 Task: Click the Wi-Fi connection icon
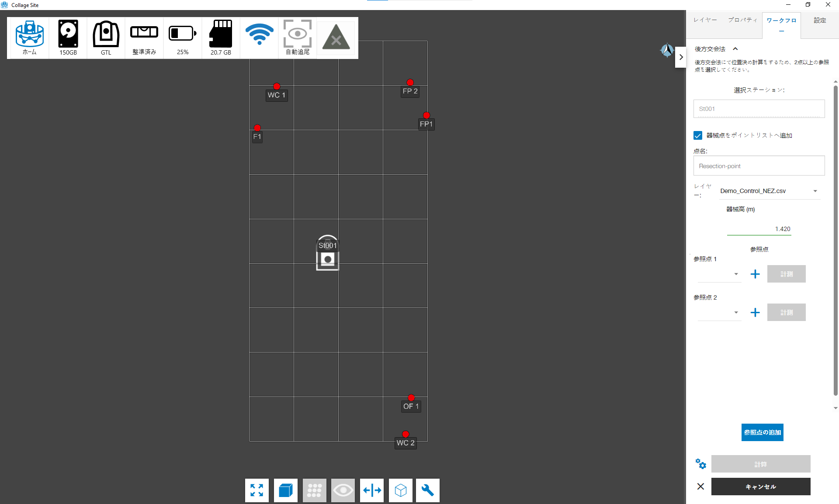(259, 35)
